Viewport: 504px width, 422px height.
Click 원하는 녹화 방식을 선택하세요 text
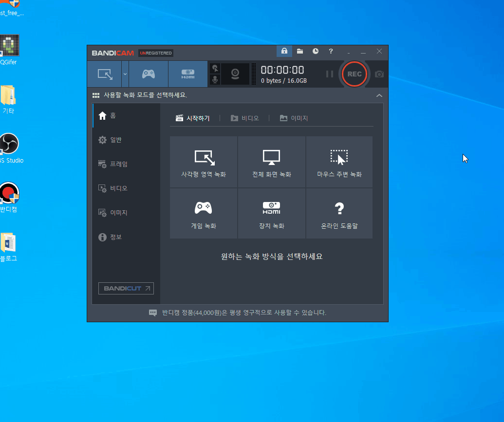tap(272, 257)
